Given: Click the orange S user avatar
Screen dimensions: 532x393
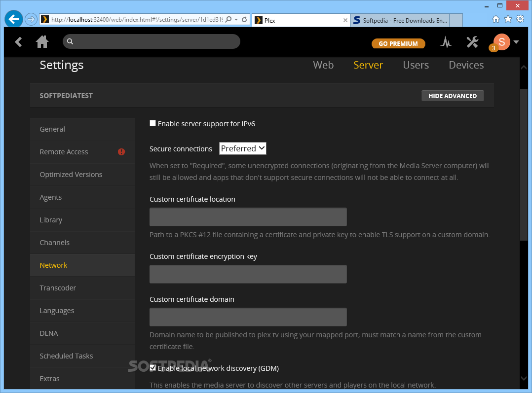Looking at the screenshot, I should tap(502, 42).
